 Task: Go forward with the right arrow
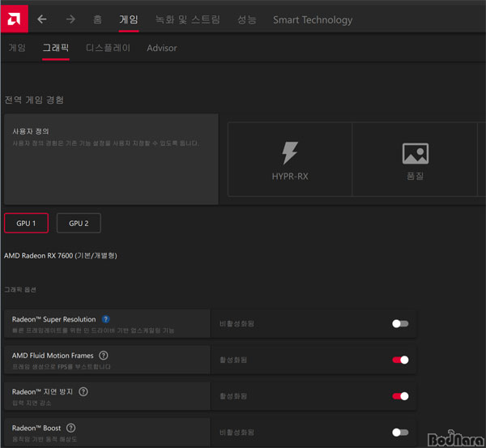(70, 19)
